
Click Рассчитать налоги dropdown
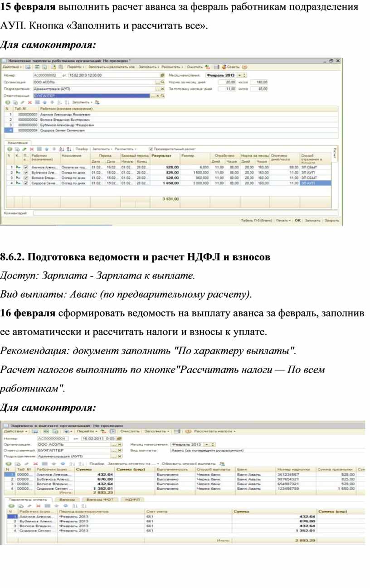point(215,431)
